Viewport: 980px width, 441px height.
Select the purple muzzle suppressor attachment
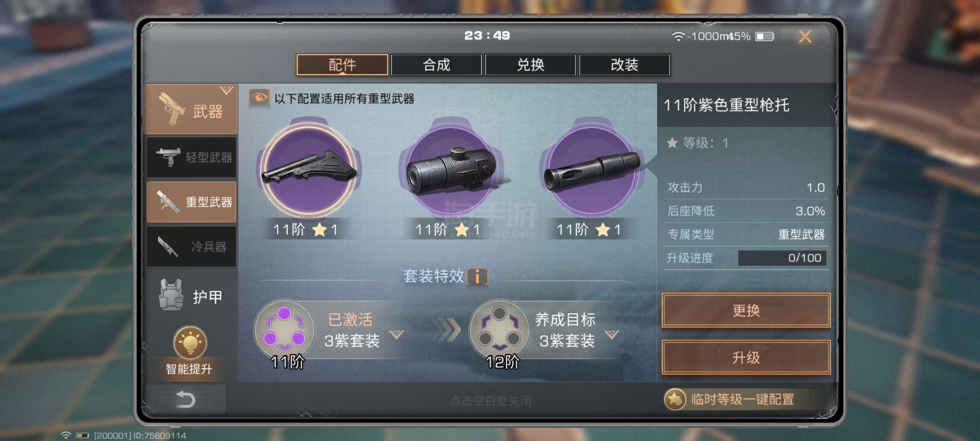pos(592,170)
